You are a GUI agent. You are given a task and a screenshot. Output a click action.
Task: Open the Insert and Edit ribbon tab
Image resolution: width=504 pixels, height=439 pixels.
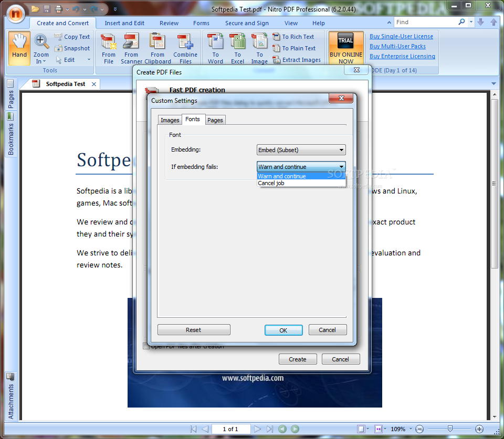124,23
